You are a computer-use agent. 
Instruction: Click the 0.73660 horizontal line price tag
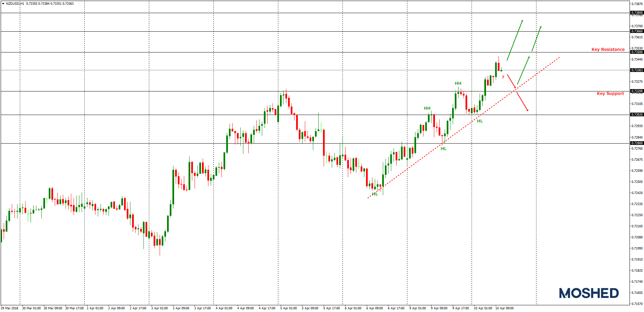pos(637,31)
